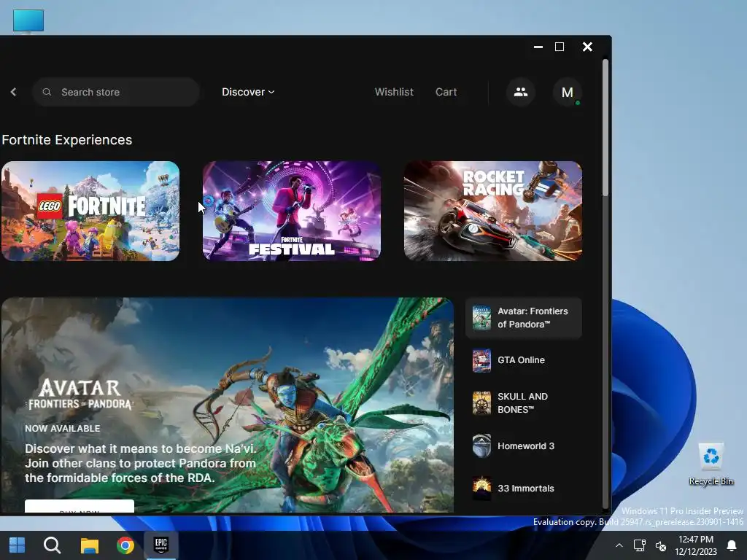Screen dimensions: 747x560
Task: Click the magnifier icon in store search
Action: [x=47, y=92]
